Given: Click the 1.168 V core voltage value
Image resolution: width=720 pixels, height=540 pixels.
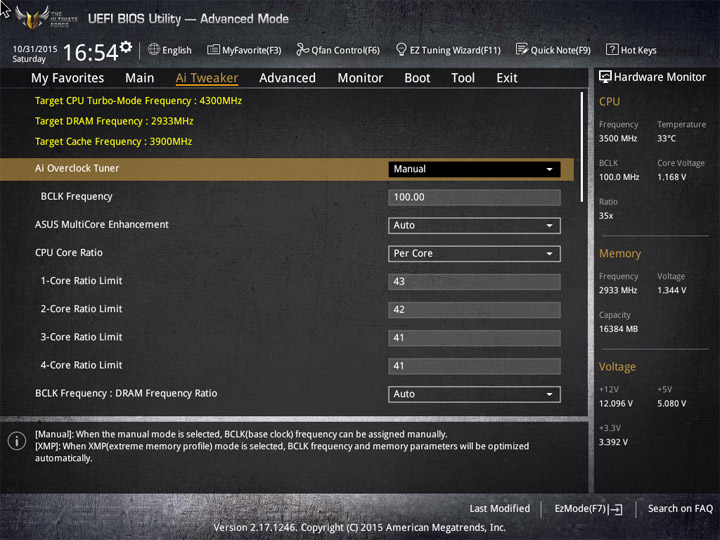Looking at the screenshot, I should click(672, 177).
